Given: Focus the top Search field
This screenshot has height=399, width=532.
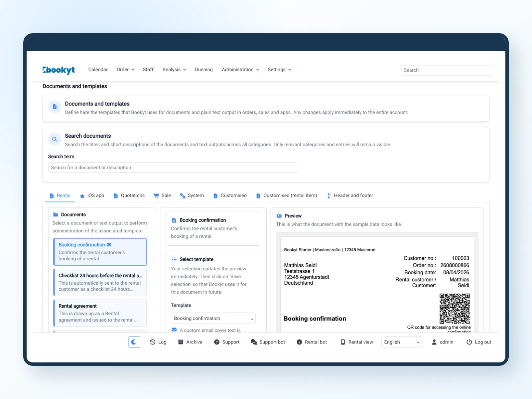Looking at the screenshot, I should click(x=447, y=70).
